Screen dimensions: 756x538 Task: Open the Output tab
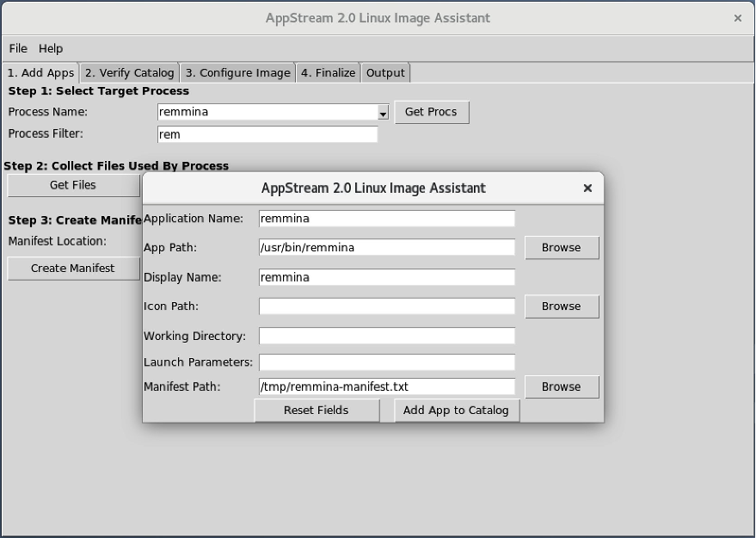[x=385, y=72]
